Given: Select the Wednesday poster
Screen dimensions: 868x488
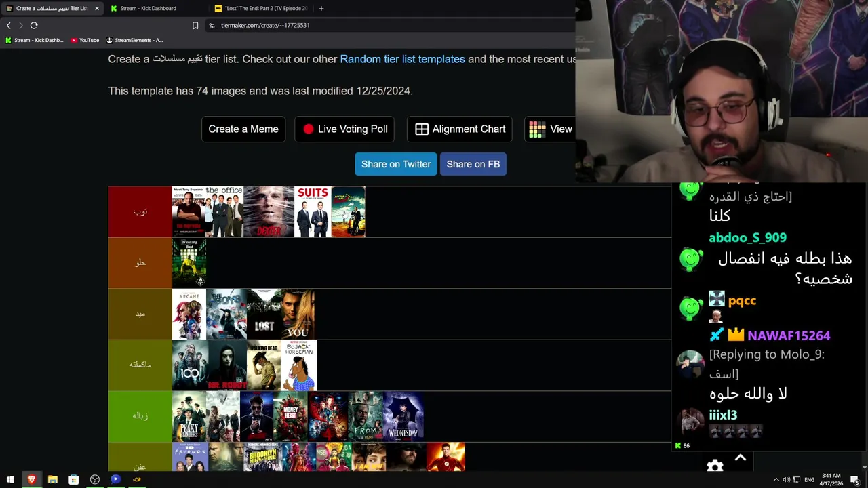Looking at the screenshot, I should point(404,416).
